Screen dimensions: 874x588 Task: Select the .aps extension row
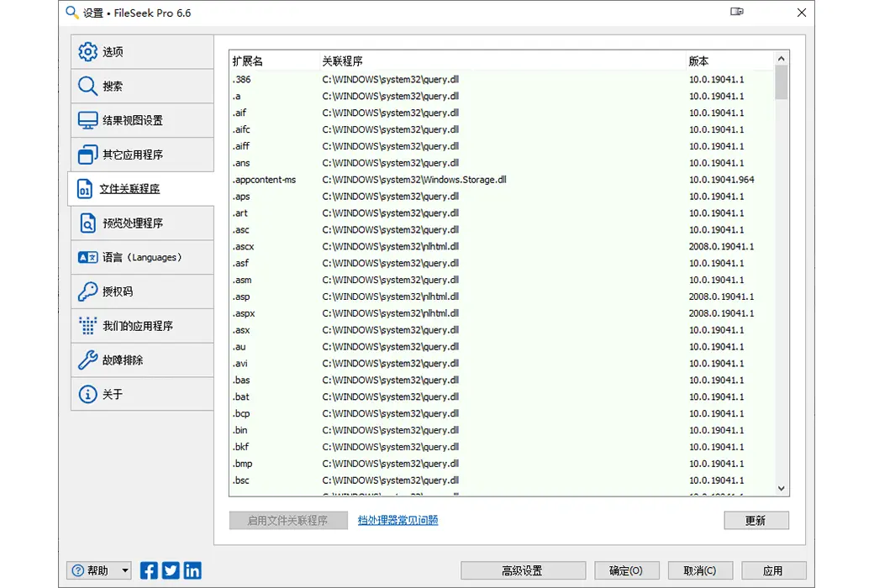pyautogui.click(x=502, y=197)
